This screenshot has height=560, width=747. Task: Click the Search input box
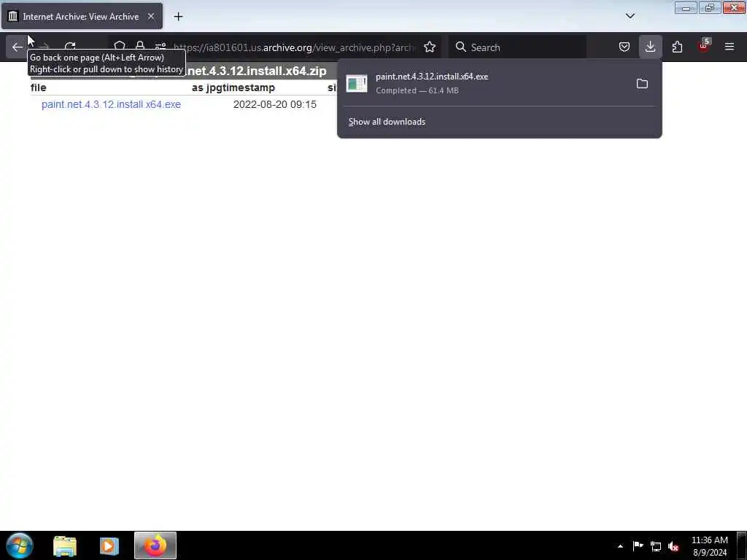coord(517,47)
